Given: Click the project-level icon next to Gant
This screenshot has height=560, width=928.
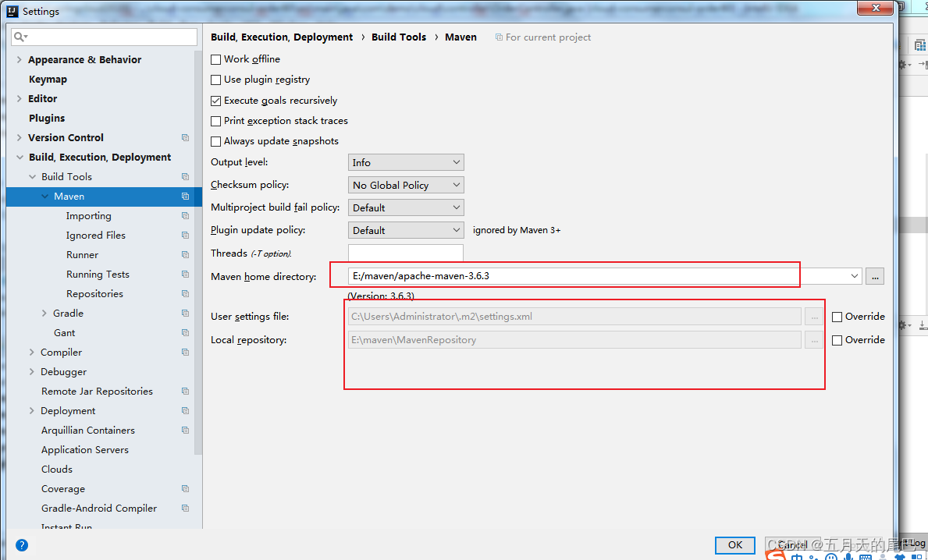Looking at the screenshot, I should tap(185, 333).
